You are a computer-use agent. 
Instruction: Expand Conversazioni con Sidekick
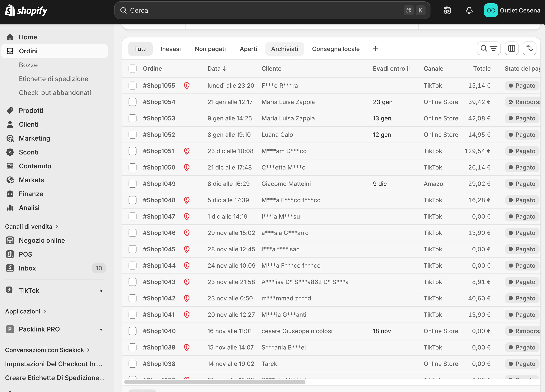point(47,350)
